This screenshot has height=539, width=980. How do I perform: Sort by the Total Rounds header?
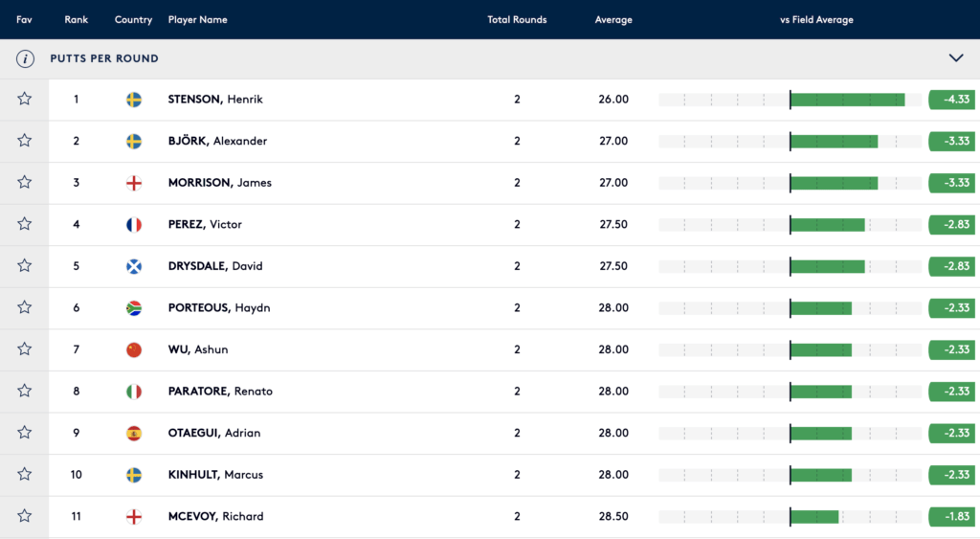click(517, 20)
